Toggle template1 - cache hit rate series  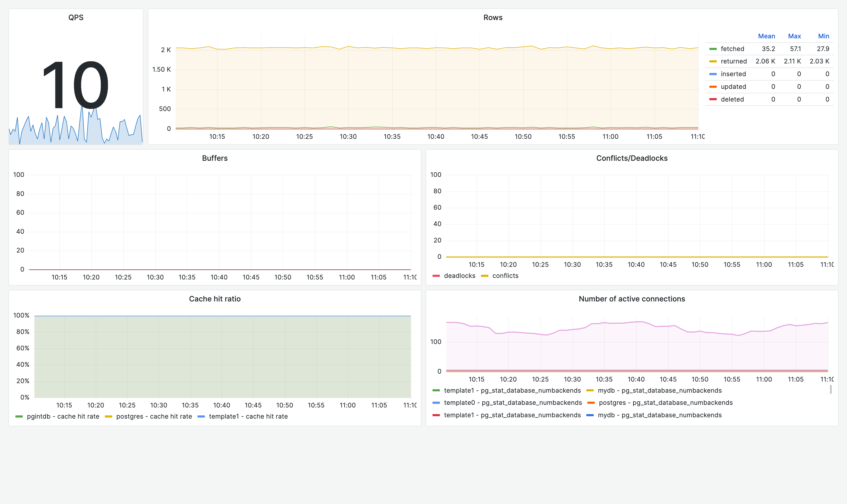(x=248, y=416)
